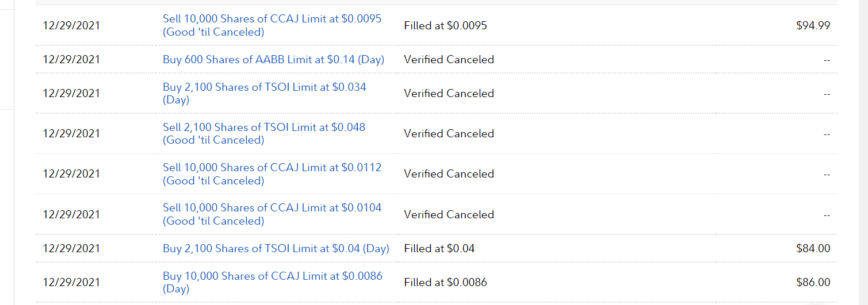Open the Sell CCAJ Limit at $0.0095 order
The image size is (868, 305).
[x=272, y=19]
